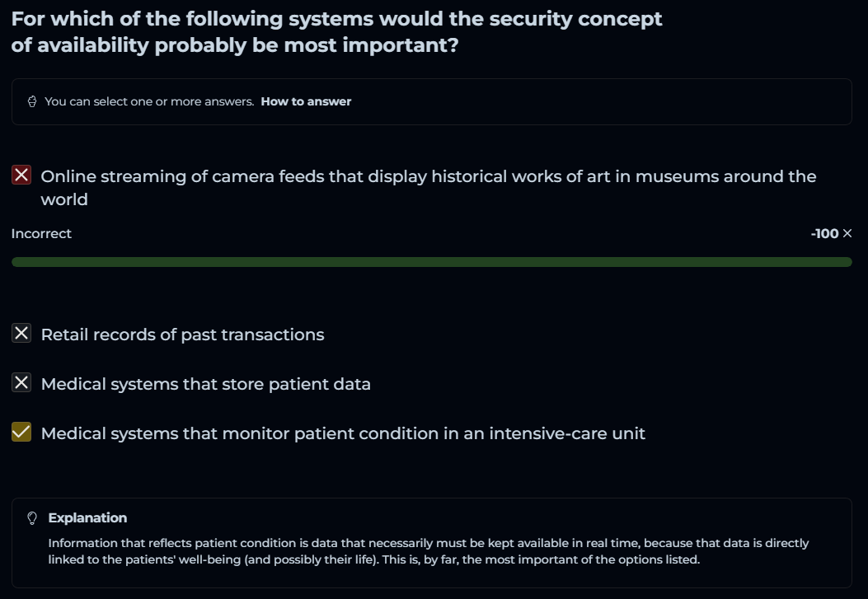
Task: Toggle the checkbox for Medical systems storing patient data
Action: pos(22,383)
